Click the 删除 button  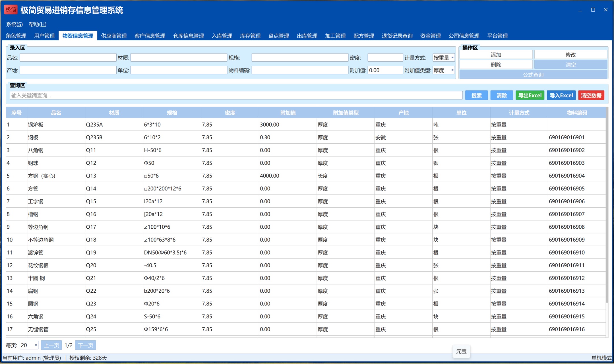(496, 65)
